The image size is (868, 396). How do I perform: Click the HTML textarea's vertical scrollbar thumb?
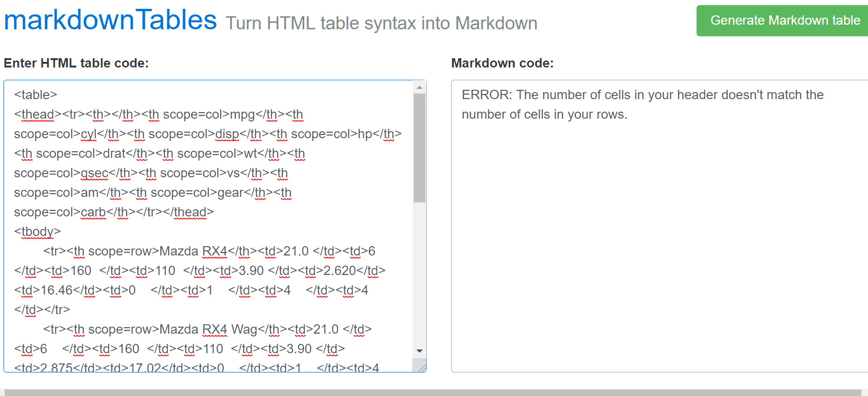[419, 148]
